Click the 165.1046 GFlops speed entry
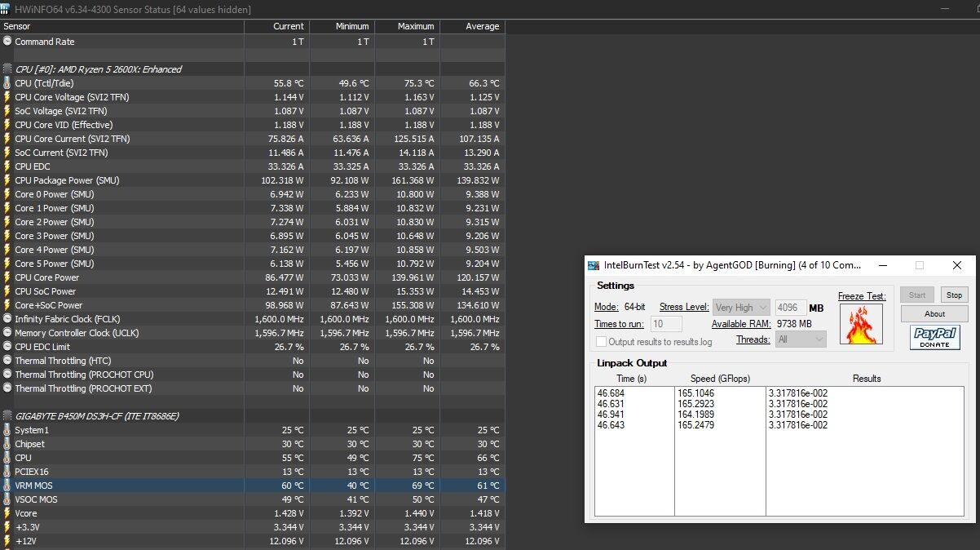980x550 pixels. click(x=697, y=393)
